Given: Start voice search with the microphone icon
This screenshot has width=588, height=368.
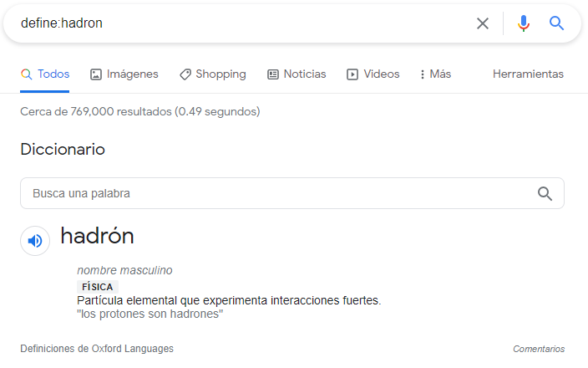Looking at the screenshot, I should click(524, 23).
